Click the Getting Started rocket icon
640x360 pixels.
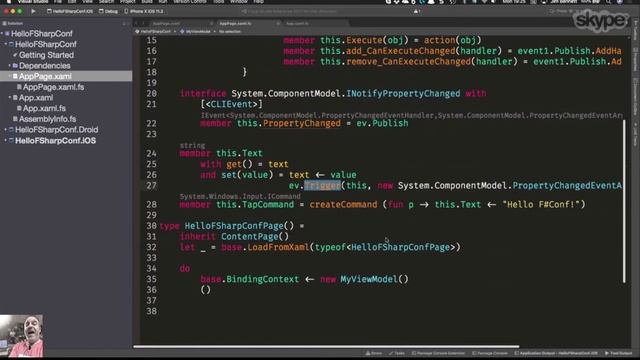pos(15,55)
